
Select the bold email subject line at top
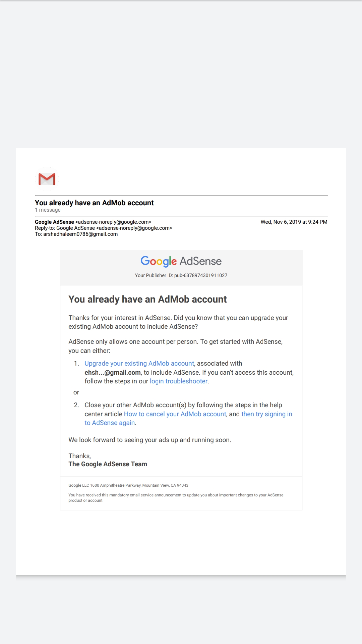click(x=94, y=203)
